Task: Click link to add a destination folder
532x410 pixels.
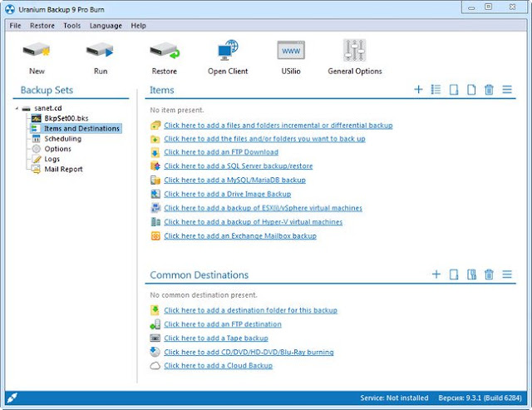Action: (x=251, y=310)
